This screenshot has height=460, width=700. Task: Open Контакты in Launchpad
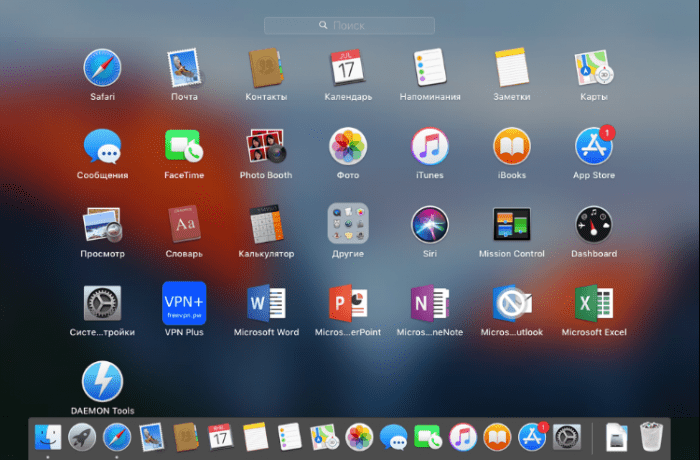click(x=266, y=68)
